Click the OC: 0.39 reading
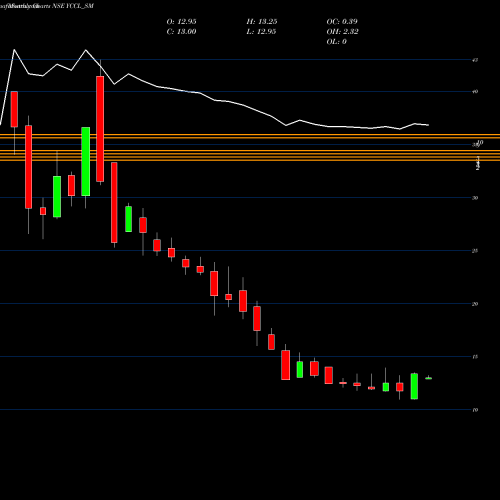This screenshot has width=500, height=500. [x=342, y=22]
